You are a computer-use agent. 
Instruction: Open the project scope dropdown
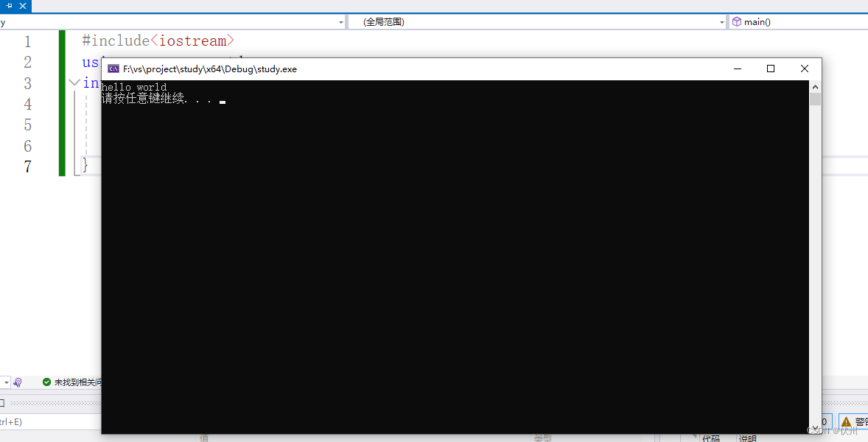[x=172, y=22]
